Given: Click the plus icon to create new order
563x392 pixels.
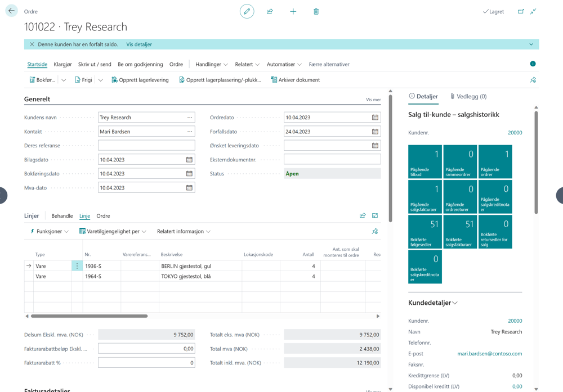Looking at the screenshot, I should pyautogui.click(x=293, y=11).
